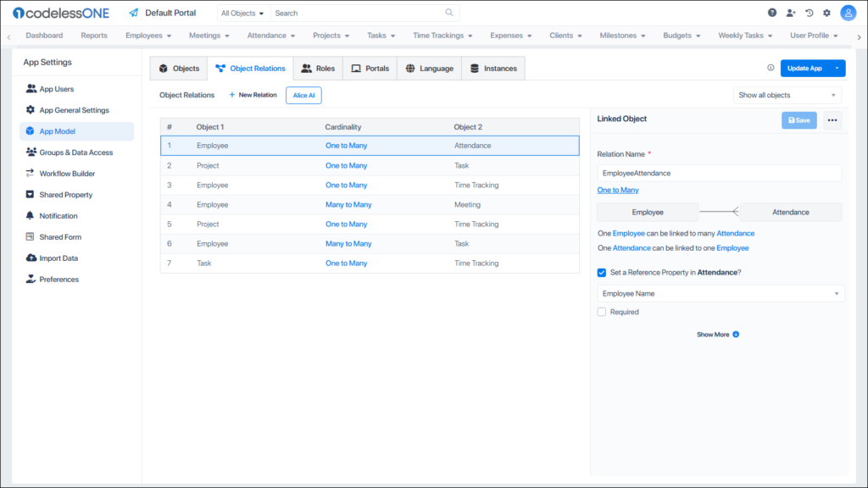Screen dimensions: 868x488
Task: Click the Relation Name input field
Action: coord(719,173)
